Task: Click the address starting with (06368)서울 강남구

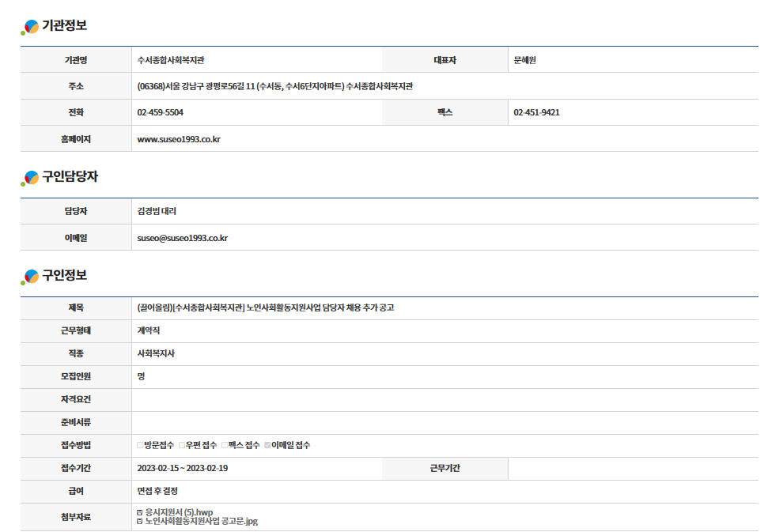Action: click(274, 87)
